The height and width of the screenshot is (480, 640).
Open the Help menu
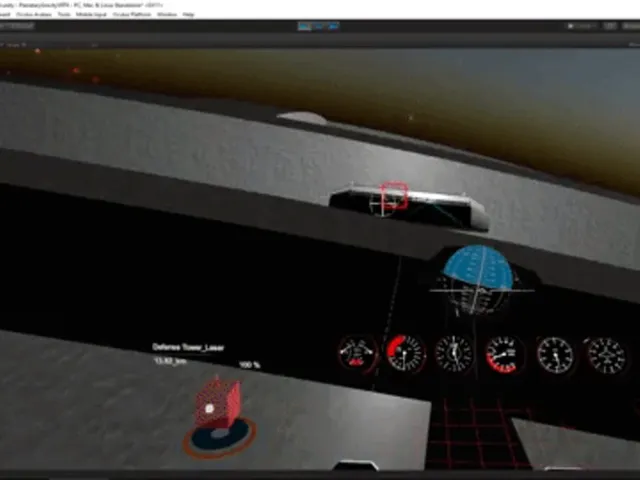[188, 15]
